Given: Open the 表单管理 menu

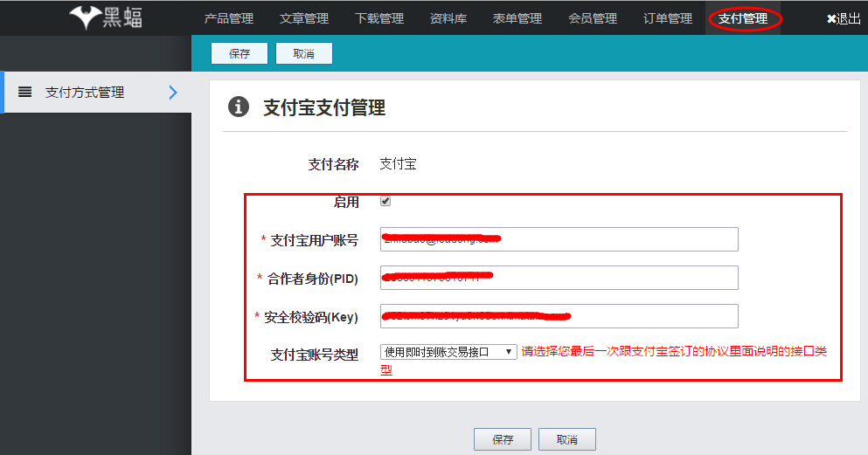Looking at the screenshot, I should [517, 19].
